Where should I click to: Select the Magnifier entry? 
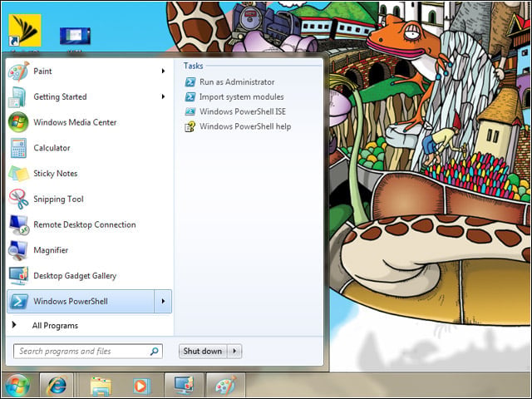click(87, 250)
